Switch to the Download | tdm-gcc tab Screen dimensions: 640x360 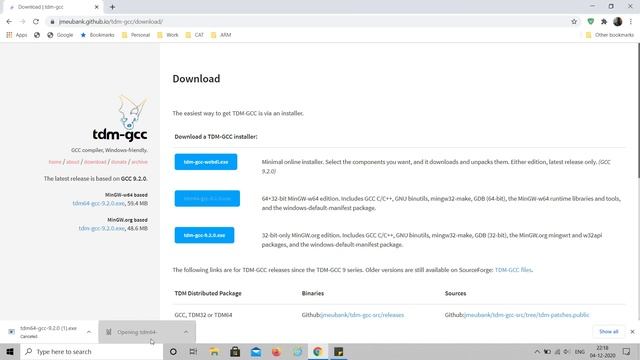[52, 7]
